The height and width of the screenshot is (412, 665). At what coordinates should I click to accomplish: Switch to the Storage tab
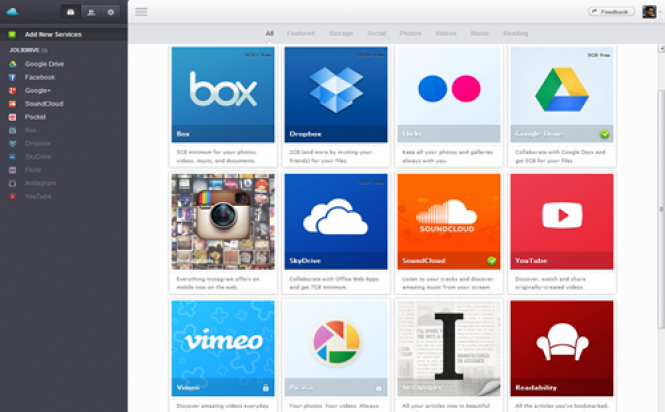pyautogui.click(x=341, y=33)
